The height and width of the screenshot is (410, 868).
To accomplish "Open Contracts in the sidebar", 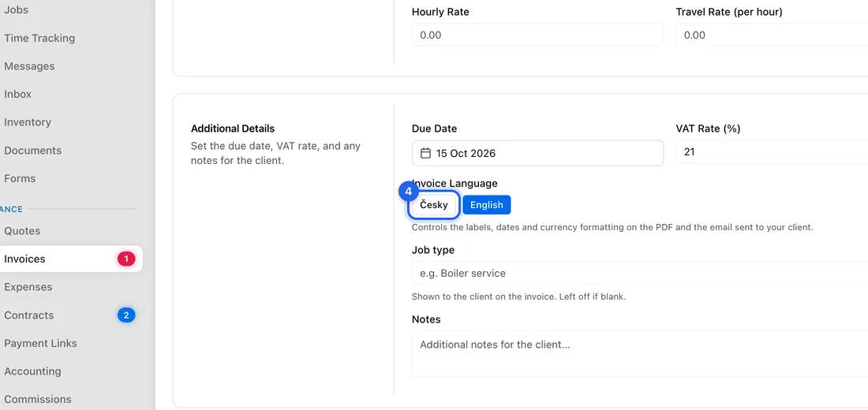I will pyautogui.click(x=29, y=315).
